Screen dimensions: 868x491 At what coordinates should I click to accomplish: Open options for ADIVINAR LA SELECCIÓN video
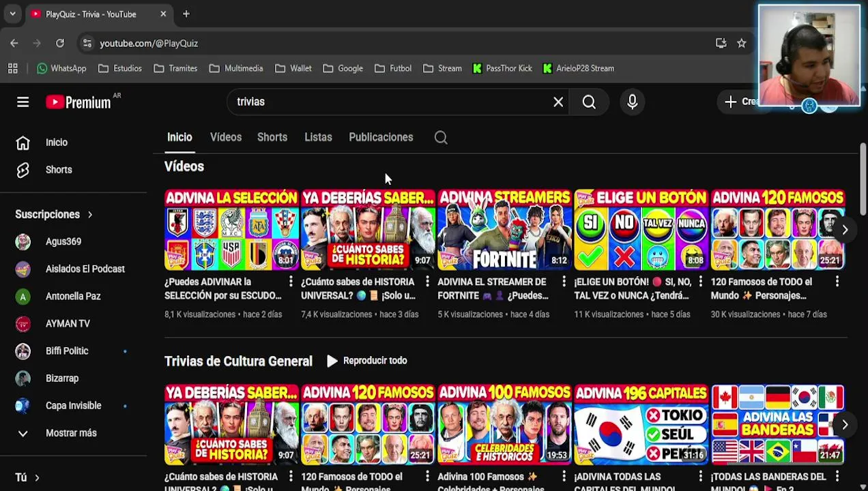tap(291, 281)
